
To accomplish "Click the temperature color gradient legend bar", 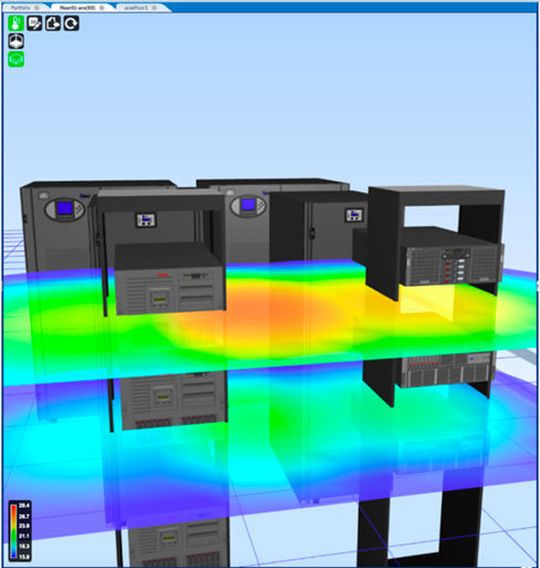I will [13, 531].
